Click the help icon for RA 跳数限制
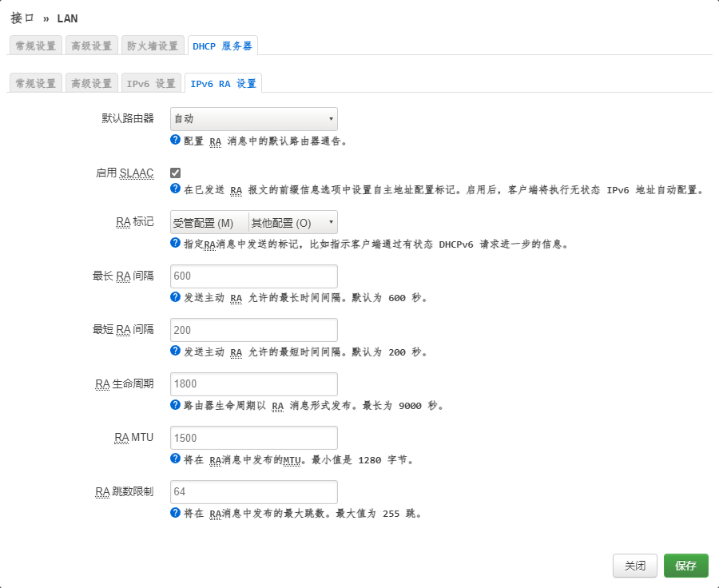Screen dimensions: 719x588 tap(174, 513)
